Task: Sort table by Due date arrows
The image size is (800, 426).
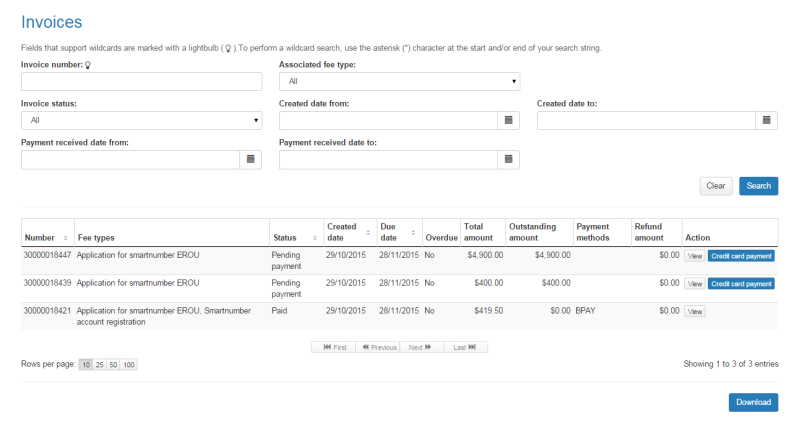Action: 413,232
